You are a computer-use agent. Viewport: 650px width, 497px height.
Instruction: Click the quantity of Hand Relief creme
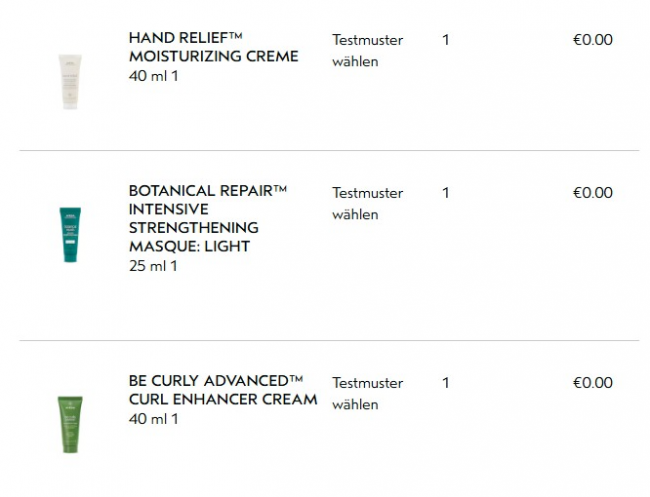[445, 40]
